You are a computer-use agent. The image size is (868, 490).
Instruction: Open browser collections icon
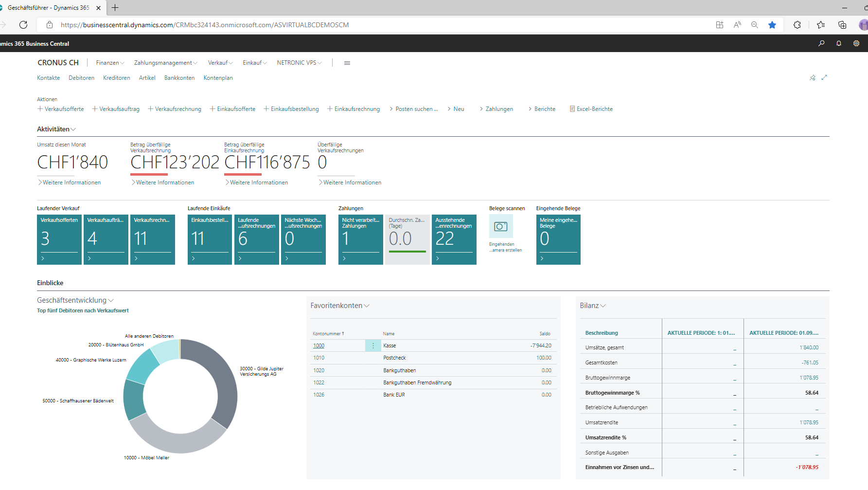pos(842,25)
